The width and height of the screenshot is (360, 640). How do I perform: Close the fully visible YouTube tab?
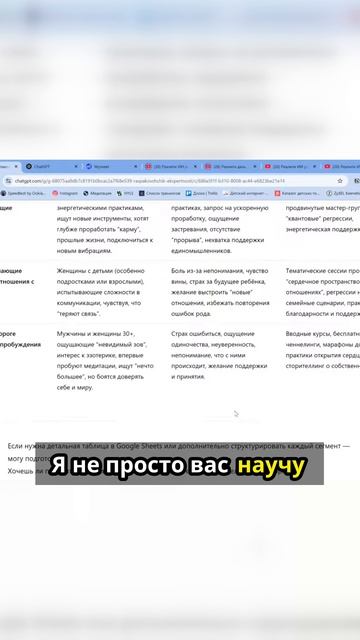[315, 167]
